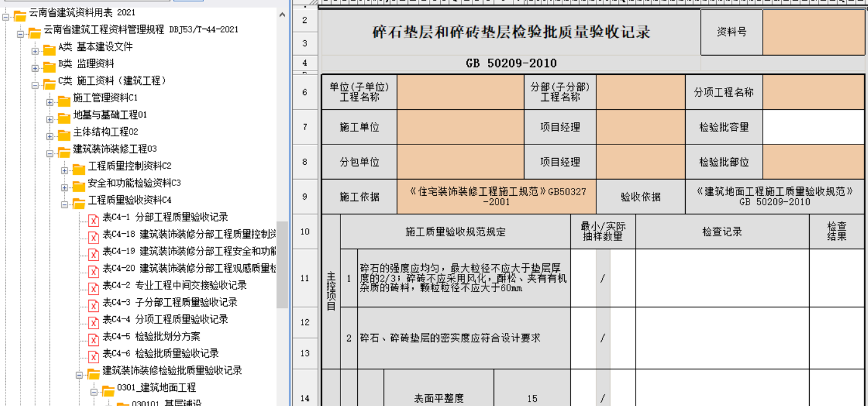Viewport: 868px width, 406px height.
Task: Click document icon of 表C4-2 专业工程中间交接验收记录
Action: 93,288
